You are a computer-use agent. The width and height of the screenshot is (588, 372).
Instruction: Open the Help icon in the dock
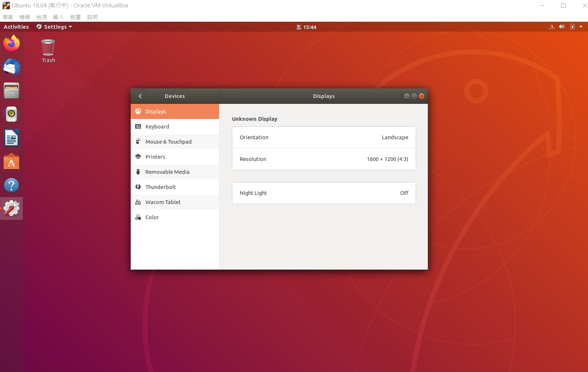(x=11, y=185)
